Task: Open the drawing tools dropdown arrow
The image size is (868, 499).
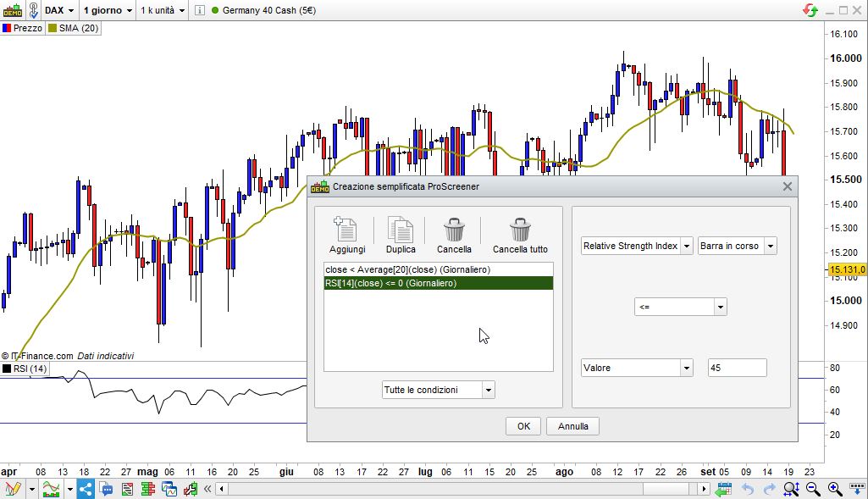Action: pos(31,489)
